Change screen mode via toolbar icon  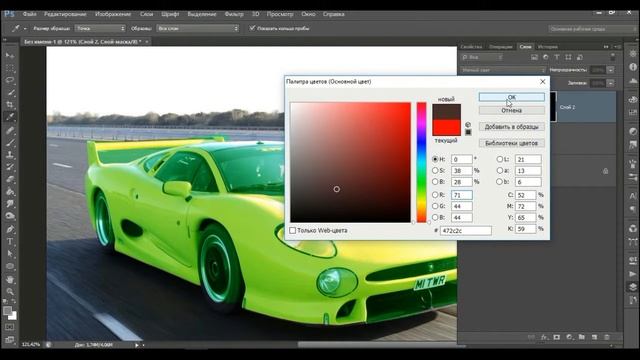coord(10,339)
